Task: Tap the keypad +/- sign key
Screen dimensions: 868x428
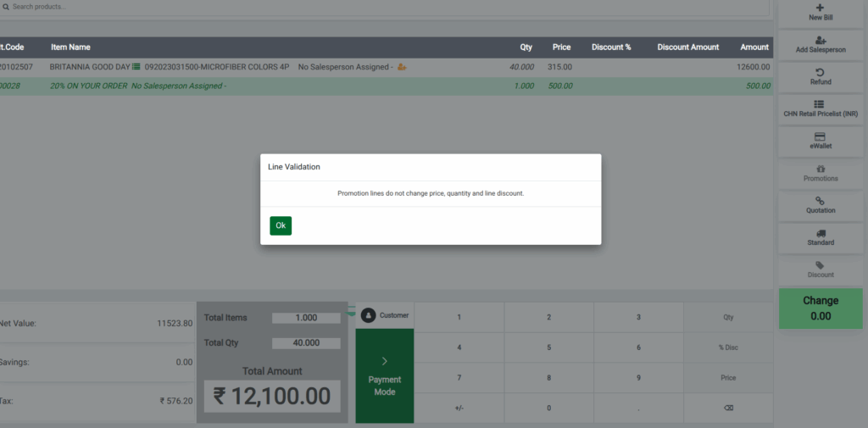Action: pos(459,408)
